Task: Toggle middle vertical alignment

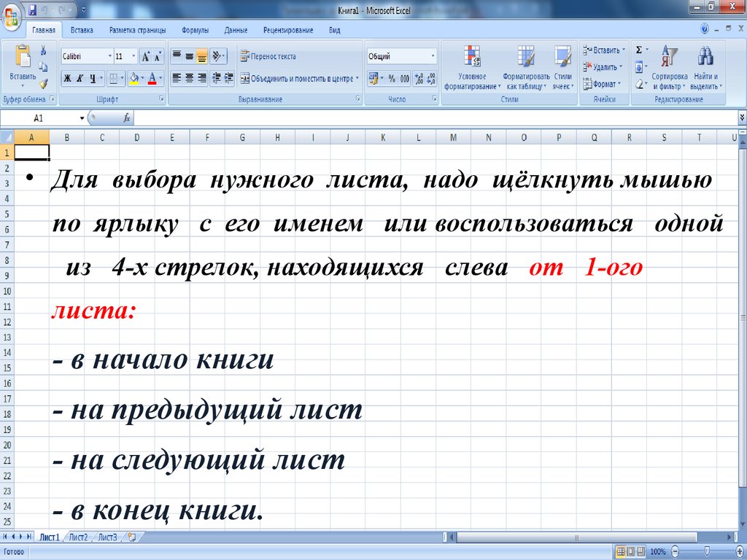Action: 189,56
